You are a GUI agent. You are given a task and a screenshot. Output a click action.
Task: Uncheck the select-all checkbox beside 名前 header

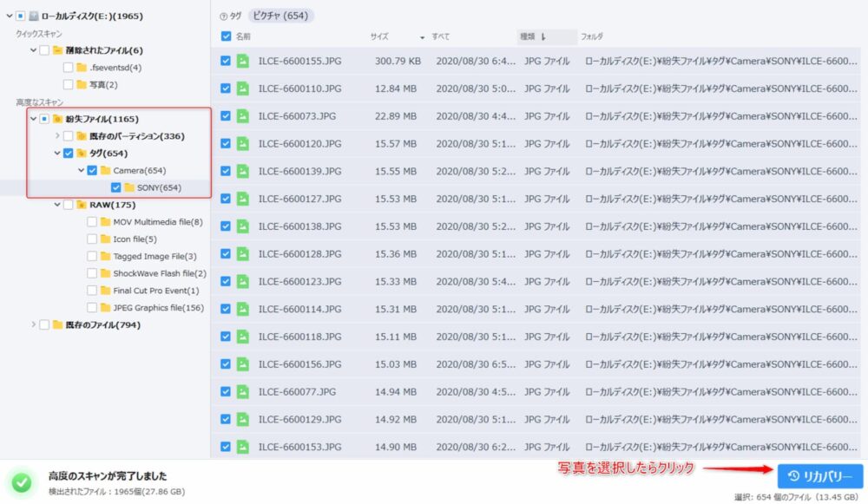pyautogui.click(x=226, y=36)
